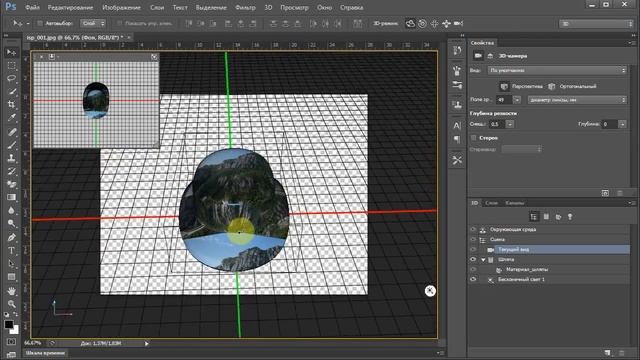Toggle the Автовыбор checkbox
Screen dimensions: 640x360
click(x=40, y=24)
